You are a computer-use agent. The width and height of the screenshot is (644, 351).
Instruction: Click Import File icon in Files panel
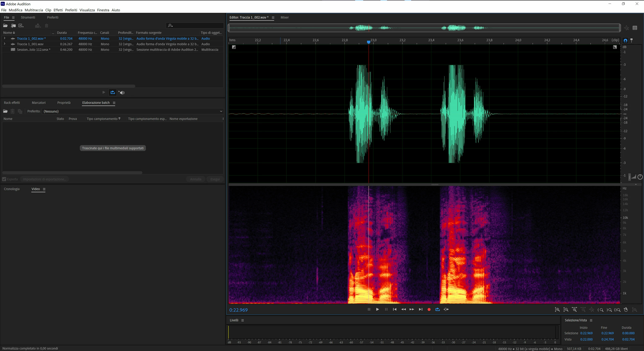pos(13,26)
